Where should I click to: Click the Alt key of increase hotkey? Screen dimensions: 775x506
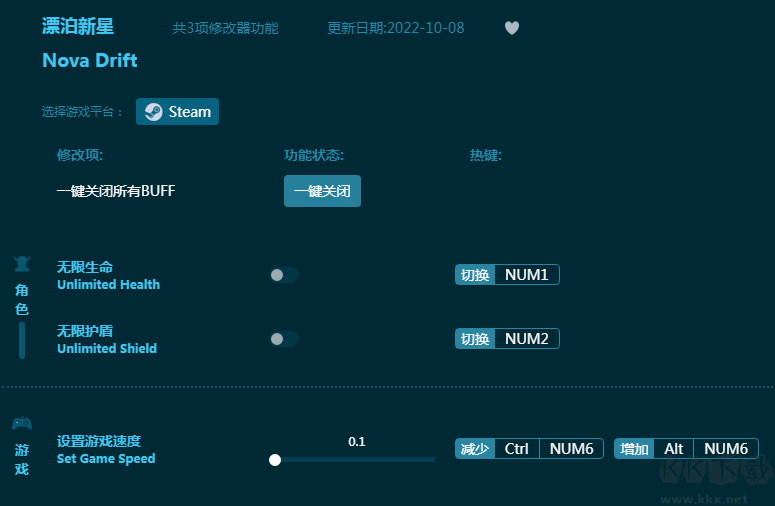click(674, 449)
